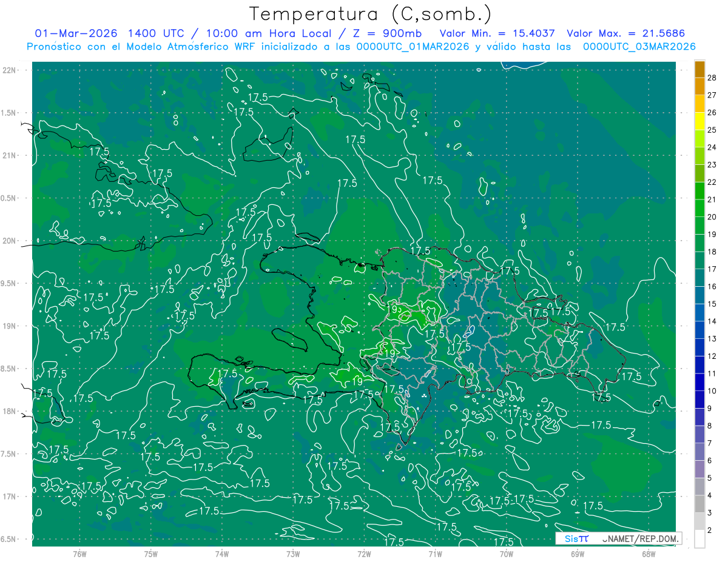Click the '69W' longitude axis label

point(578,554)
